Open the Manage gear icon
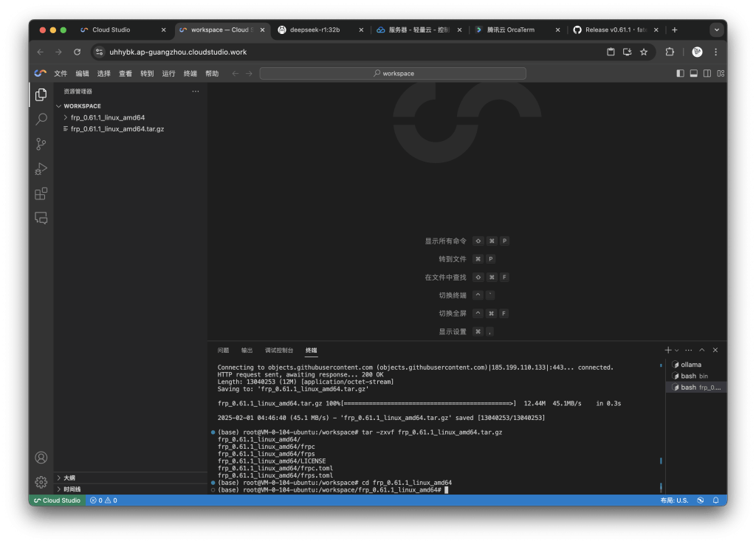The image size is (756, 544). tap(41, 482)
